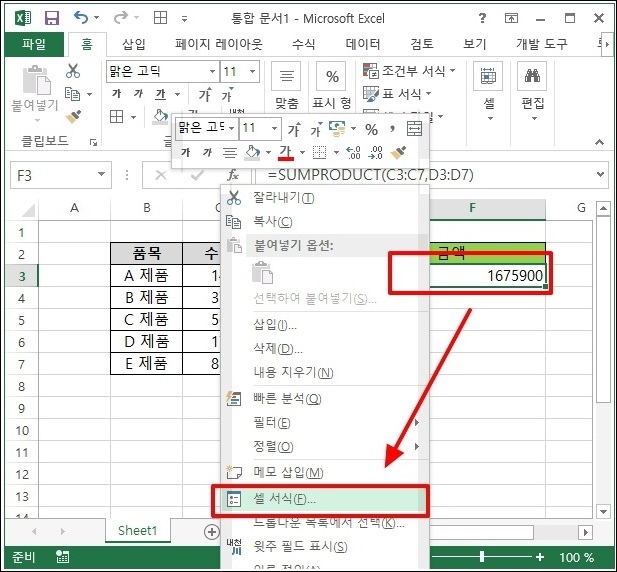The width and height of the screenshot is (617, 572).
Task: Toggle bold in the ribbon font group
Action: point(116,94)
